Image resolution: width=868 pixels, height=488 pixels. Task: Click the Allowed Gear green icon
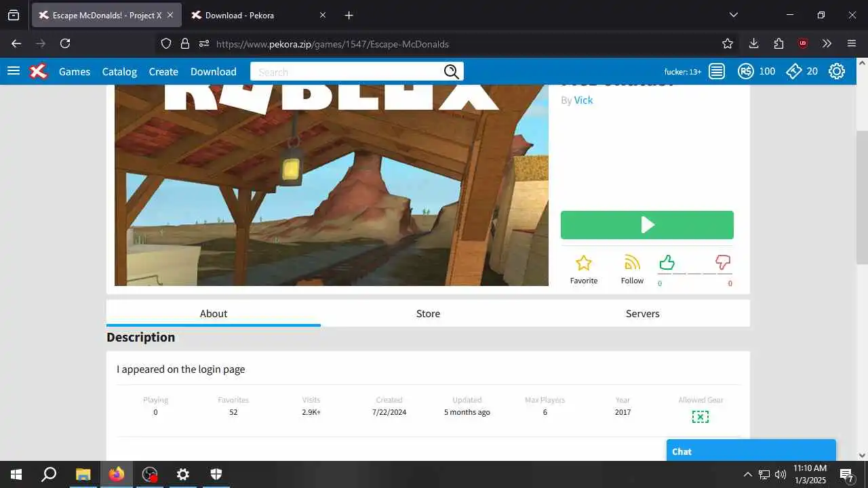(701, 417)
